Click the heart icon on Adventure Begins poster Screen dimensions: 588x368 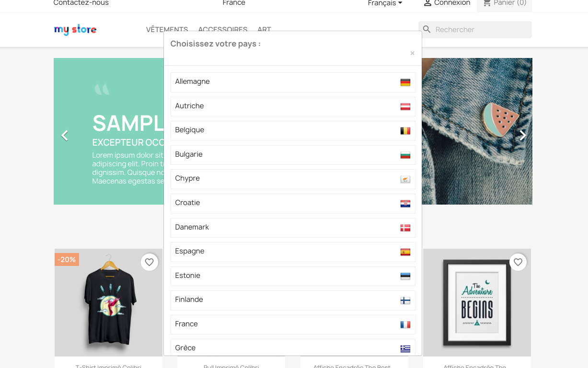[518, 262]
